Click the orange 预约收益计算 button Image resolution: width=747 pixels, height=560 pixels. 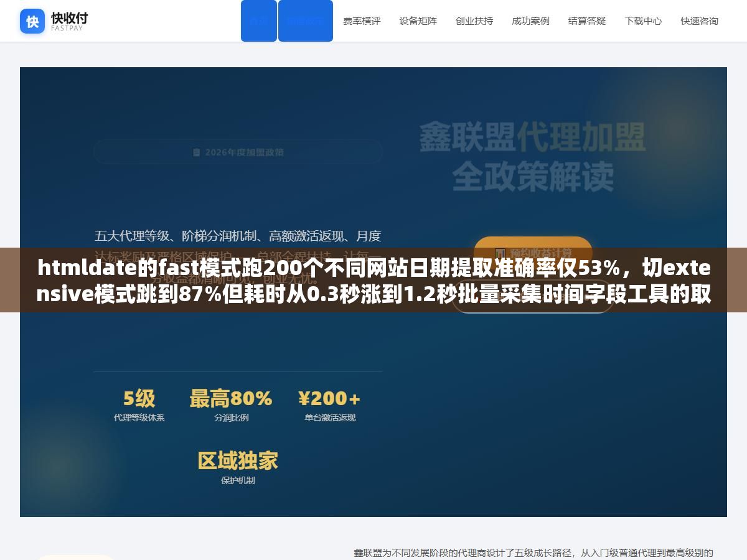[533, 253]
